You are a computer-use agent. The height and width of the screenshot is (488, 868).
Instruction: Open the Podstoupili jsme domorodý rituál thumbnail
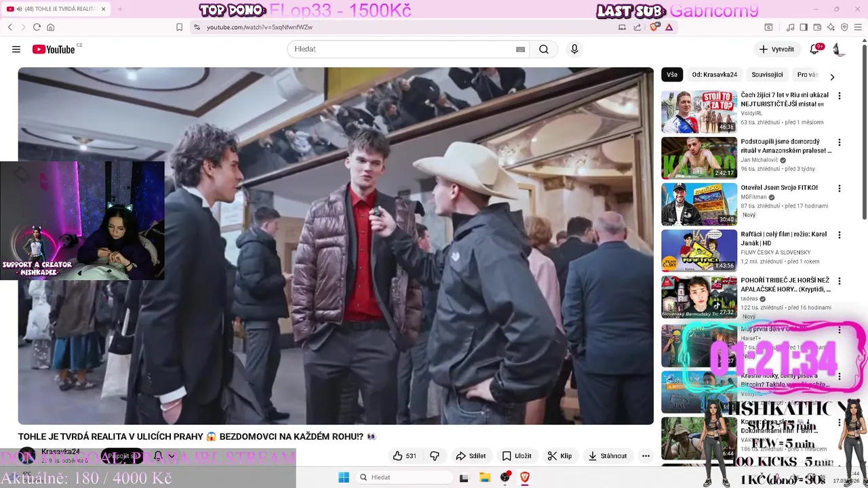coord(699,158)
